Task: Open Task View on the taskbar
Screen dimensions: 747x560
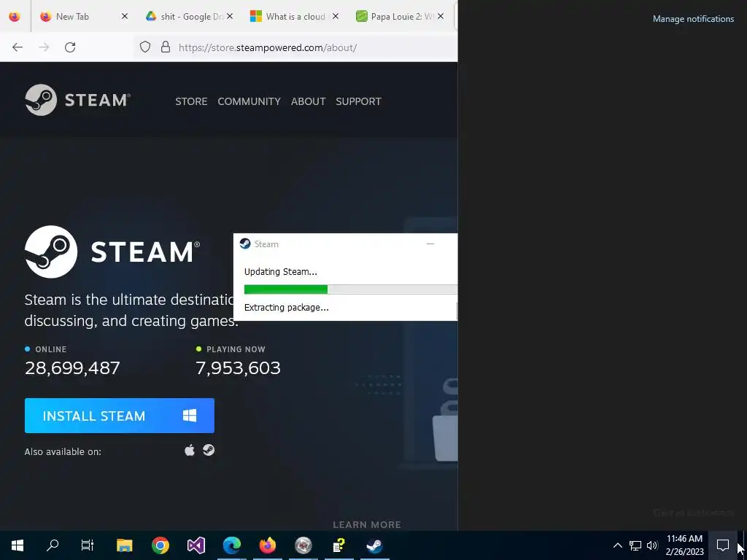Action: click(x=88, y=545)
